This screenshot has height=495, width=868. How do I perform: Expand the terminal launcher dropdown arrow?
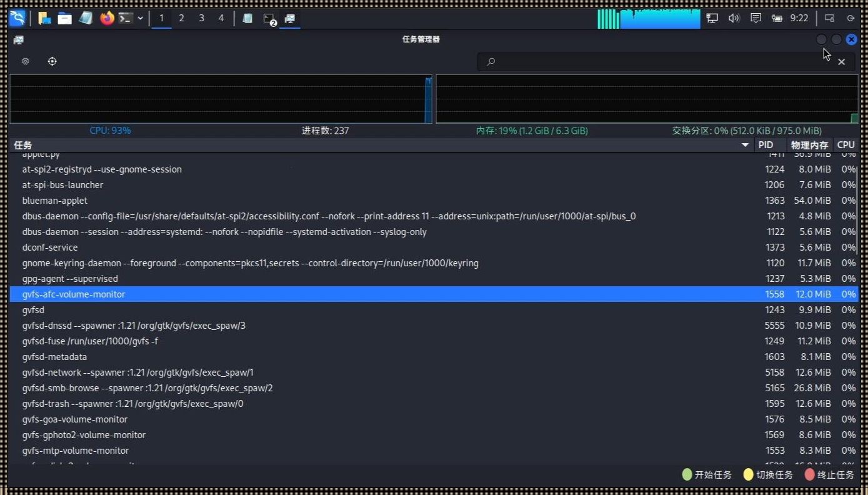[140, 18]
